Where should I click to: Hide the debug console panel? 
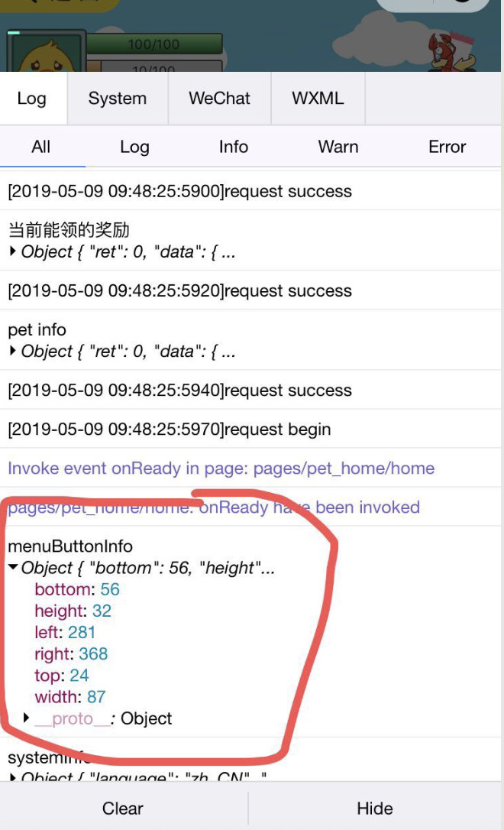[375, 809]
